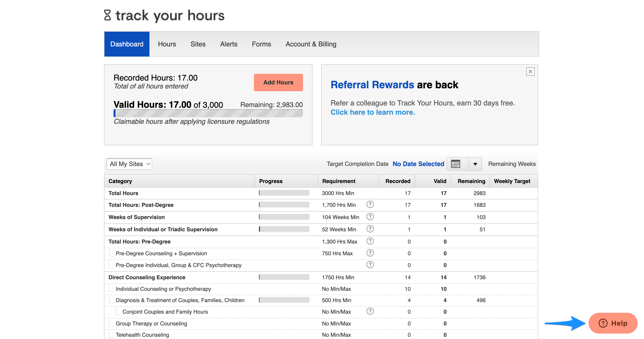Image resolution: width=644 pixels, height=339 pixels.
Task: Open help for Total Hours: Post-Degree requirement
Action: point(370,205)
